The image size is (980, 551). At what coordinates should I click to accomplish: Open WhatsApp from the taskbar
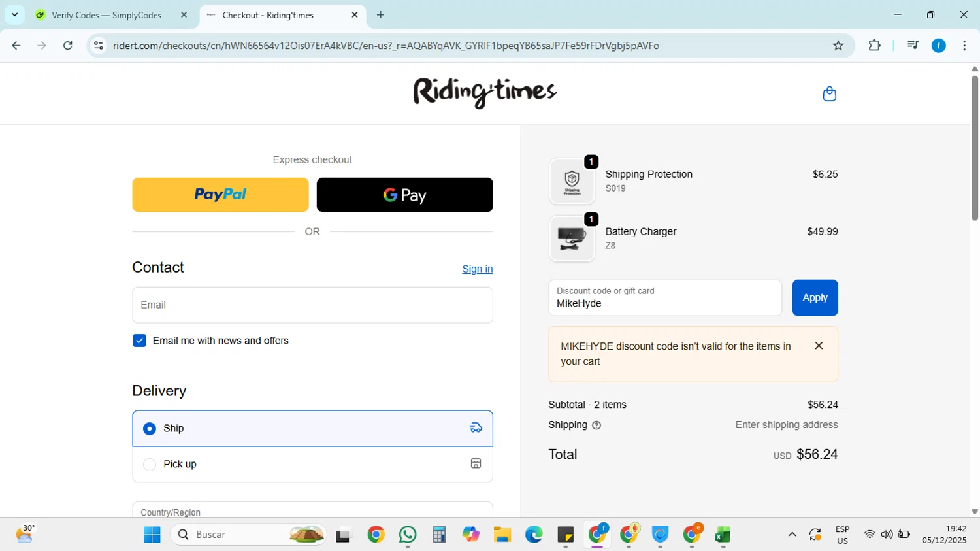pos(408,535)
